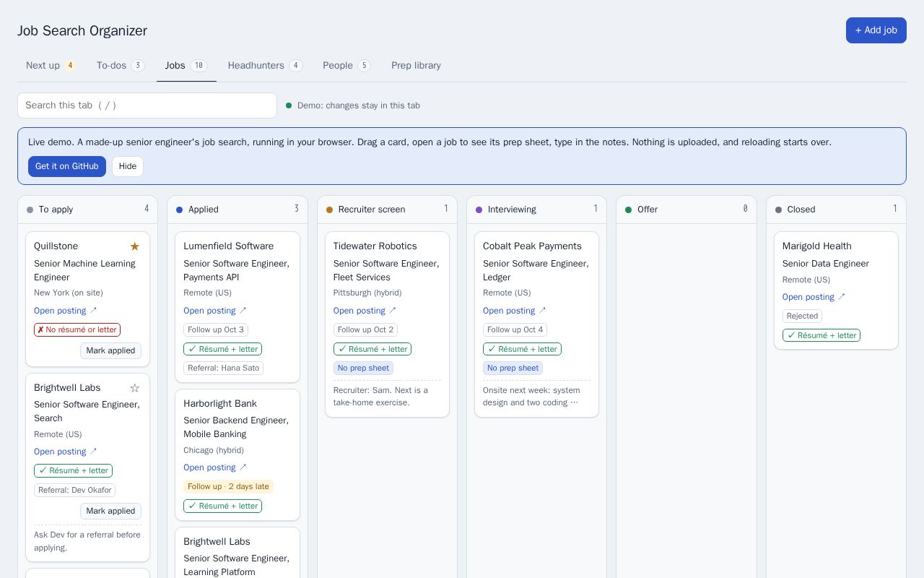This screenshot has height=578, width=924.
Task: Focus the Search this tab field
Action: (x=147, y=105)
